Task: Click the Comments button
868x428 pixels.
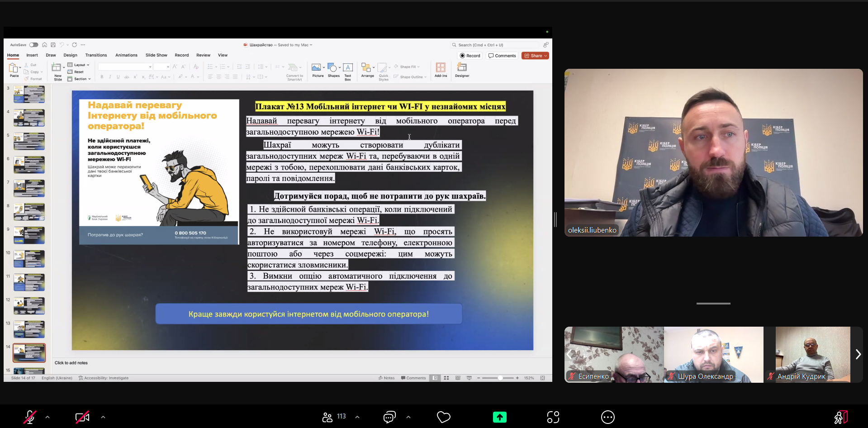Action: point(502,56)
